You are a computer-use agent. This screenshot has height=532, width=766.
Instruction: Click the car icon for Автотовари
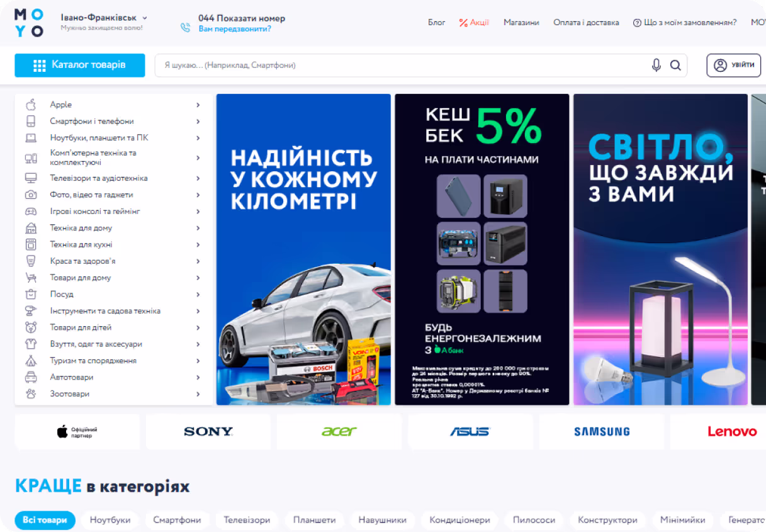tap(31, 377)
